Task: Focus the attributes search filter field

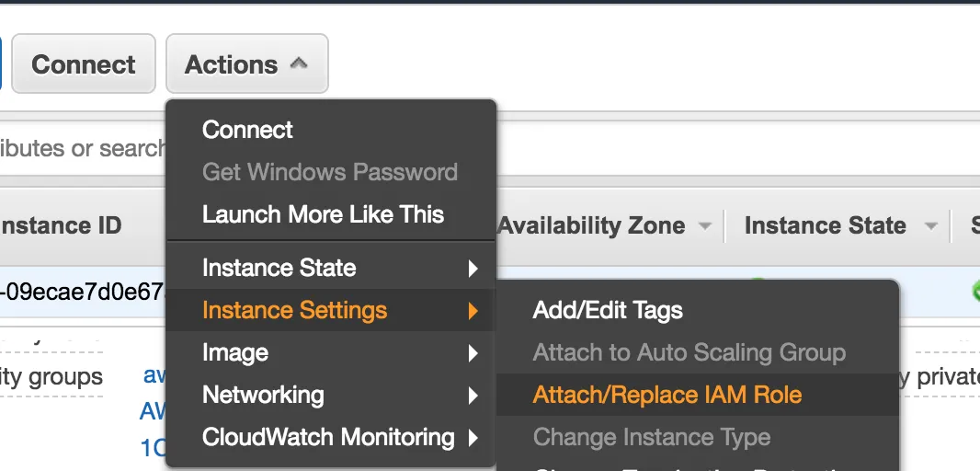Action: 83,148
